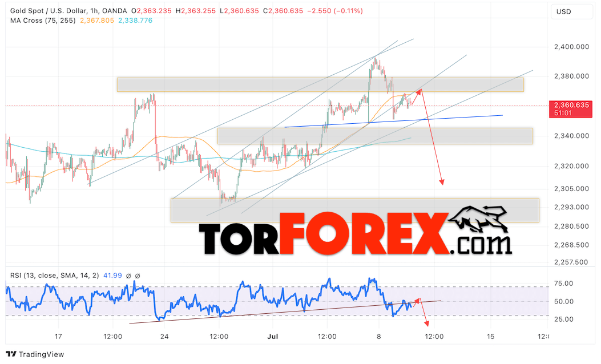This screenshot has height=364, width=601.
Task: Click the low price L2,360.635
Action: [240, 11]
